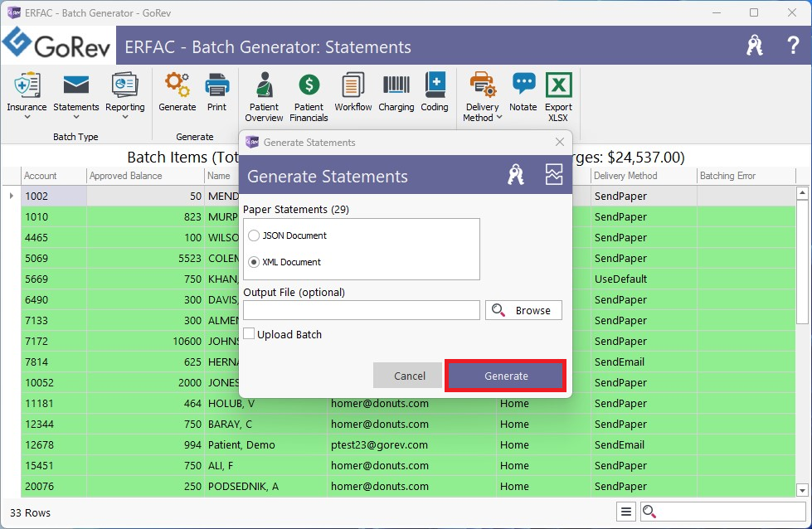Image resolution: width=812 pixels, height=529 pixels.
Task: Browse for an output file
Action: tap(523, 310)
